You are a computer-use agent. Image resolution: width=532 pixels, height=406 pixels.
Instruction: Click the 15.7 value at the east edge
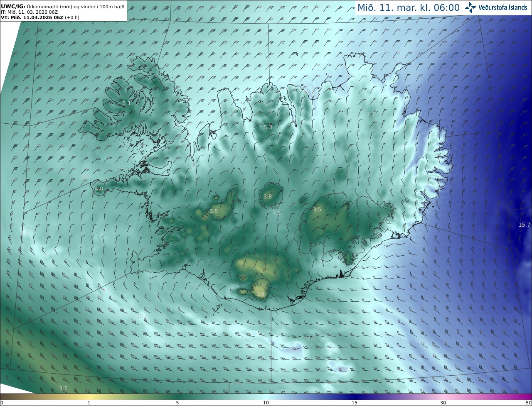coord(524,225)
